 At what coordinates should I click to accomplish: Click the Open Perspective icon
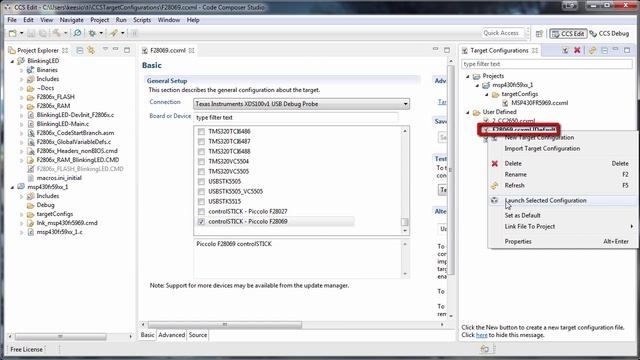click(x=539, y=33)
